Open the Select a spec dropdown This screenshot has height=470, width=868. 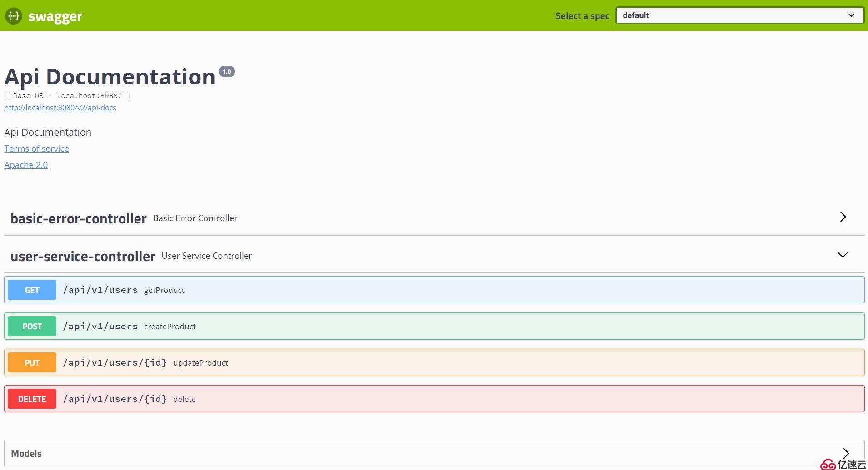[739, 15]
